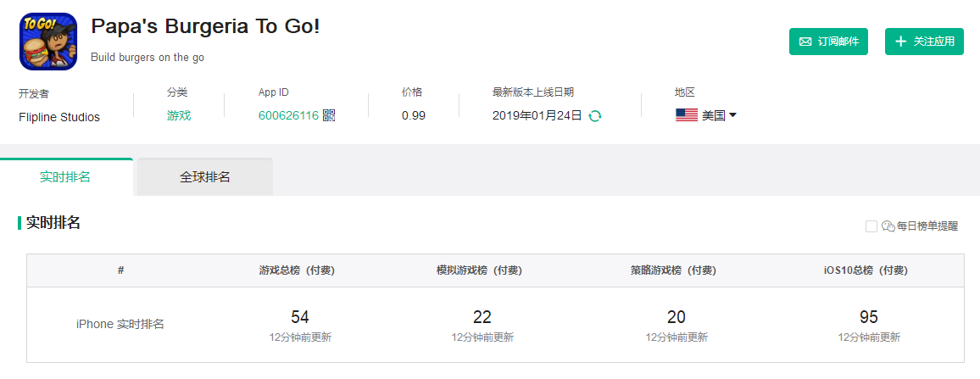980x379 pixels.
Task: Click the Papa's Burgeria To Go app icon
Action: click(x=49, y=42)
